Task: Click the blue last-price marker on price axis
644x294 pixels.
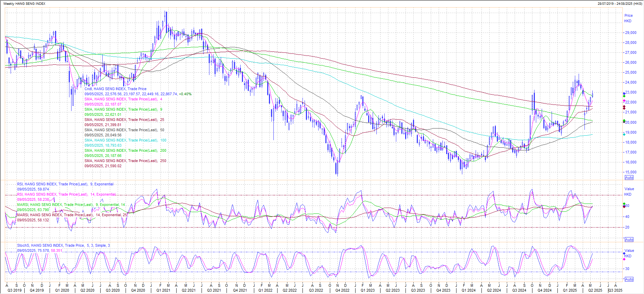Action: [624, 94]
